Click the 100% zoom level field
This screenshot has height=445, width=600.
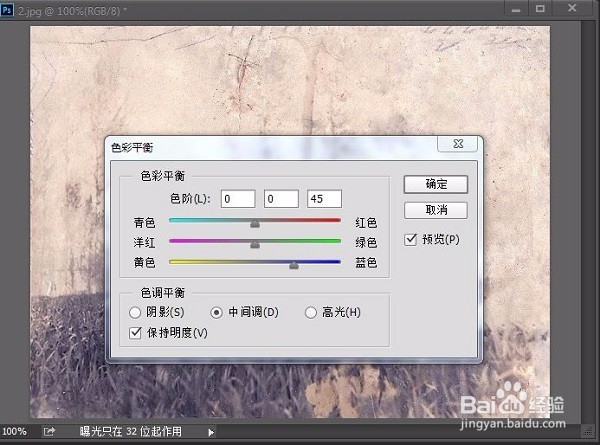tap(15, 432)
